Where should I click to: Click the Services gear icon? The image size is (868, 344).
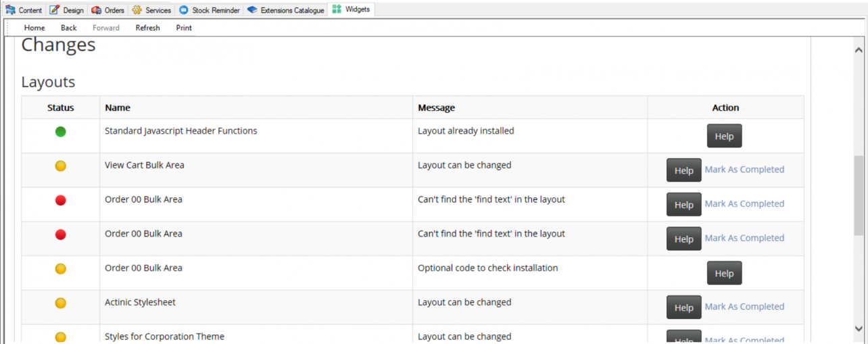pos(137,10)
